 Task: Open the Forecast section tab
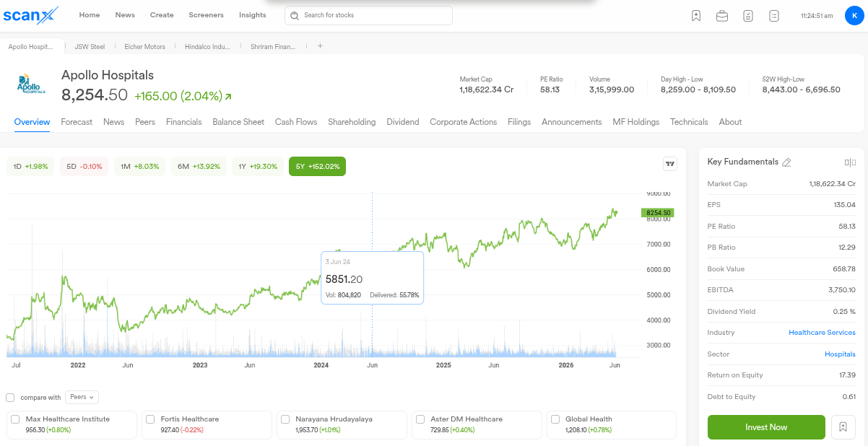pos(77,122)
